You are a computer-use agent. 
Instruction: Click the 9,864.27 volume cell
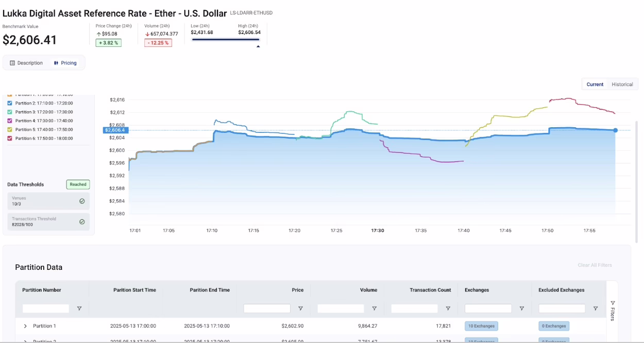point(366,326)
